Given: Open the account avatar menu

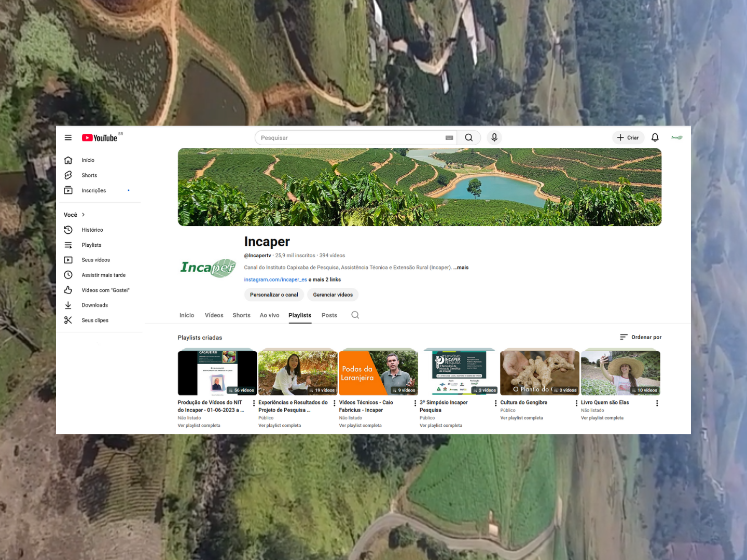Looking at the screenshot, I should pyautogui.click(x=677, y=137).
